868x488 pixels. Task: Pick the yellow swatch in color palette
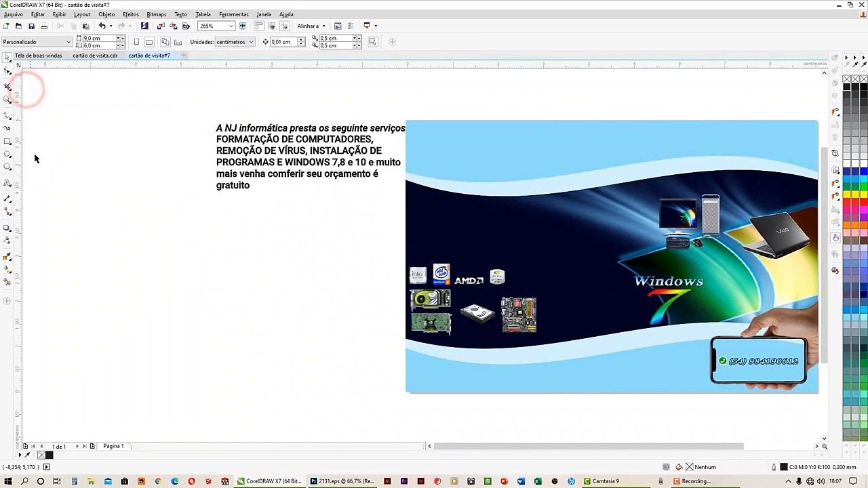847,195
